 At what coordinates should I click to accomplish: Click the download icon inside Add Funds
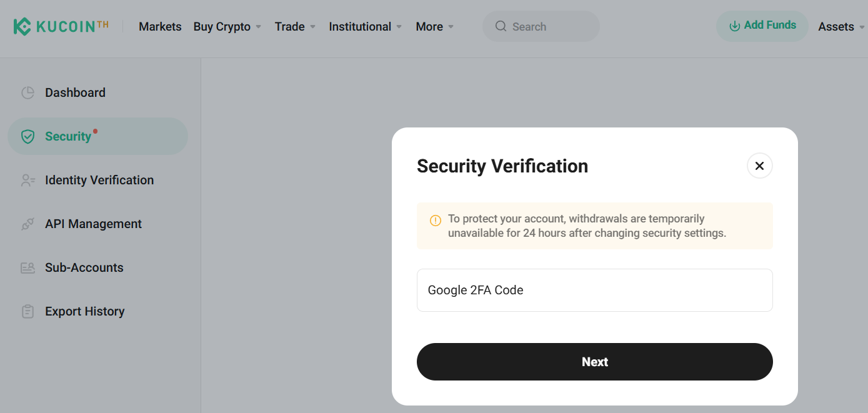point(734,26)
